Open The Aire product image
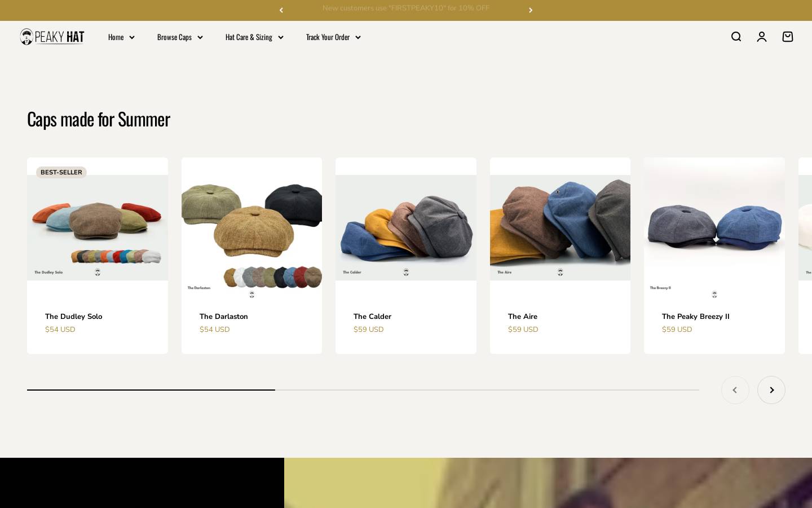Viewport: 812px width, 508px height. pos(560,228)
